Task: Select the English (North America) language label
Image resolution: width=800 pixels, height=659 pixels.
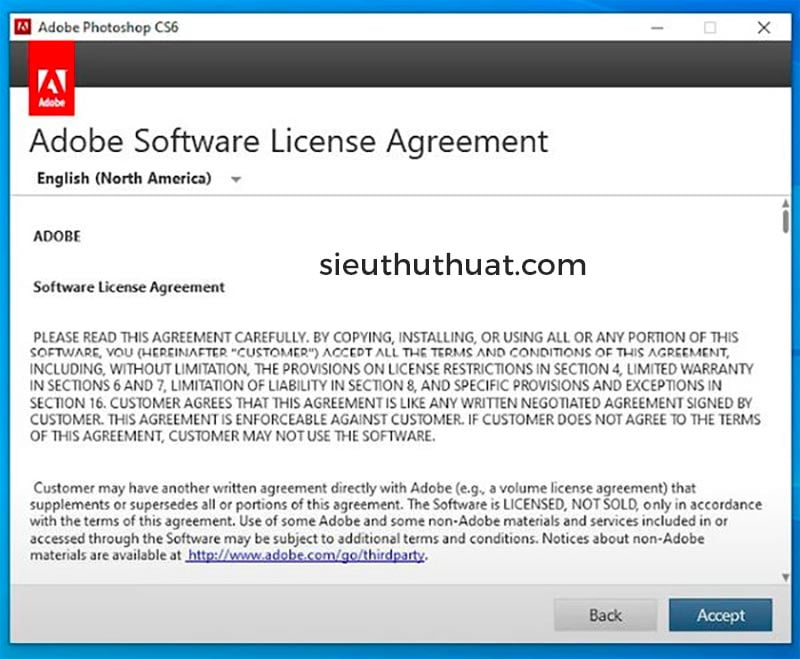Action: (124, 179)
